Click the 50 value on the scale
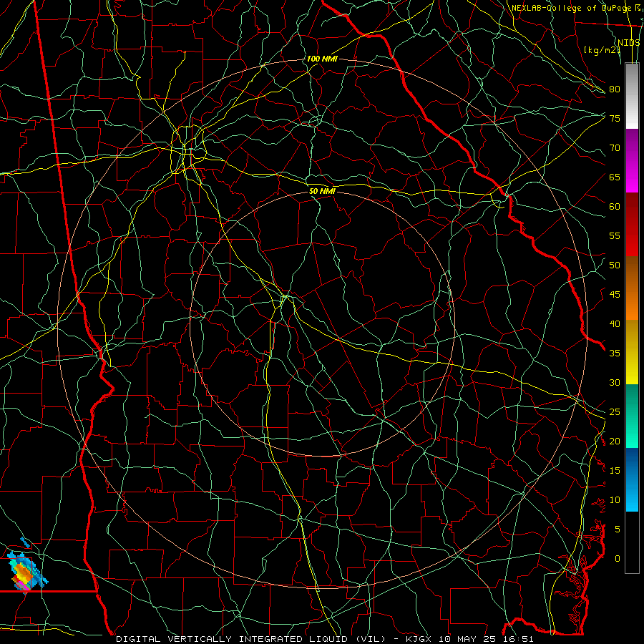 615,265
